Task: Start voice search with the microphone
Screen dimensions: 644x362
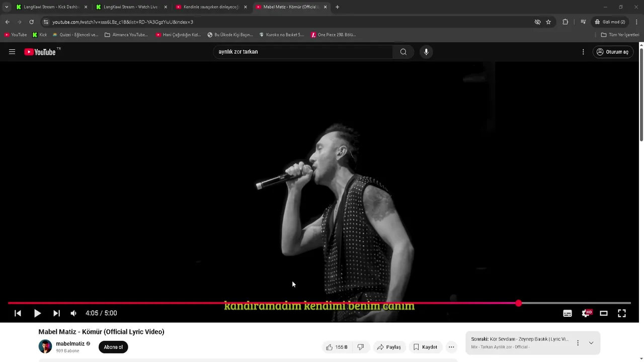Action: [x=426, y=52]
